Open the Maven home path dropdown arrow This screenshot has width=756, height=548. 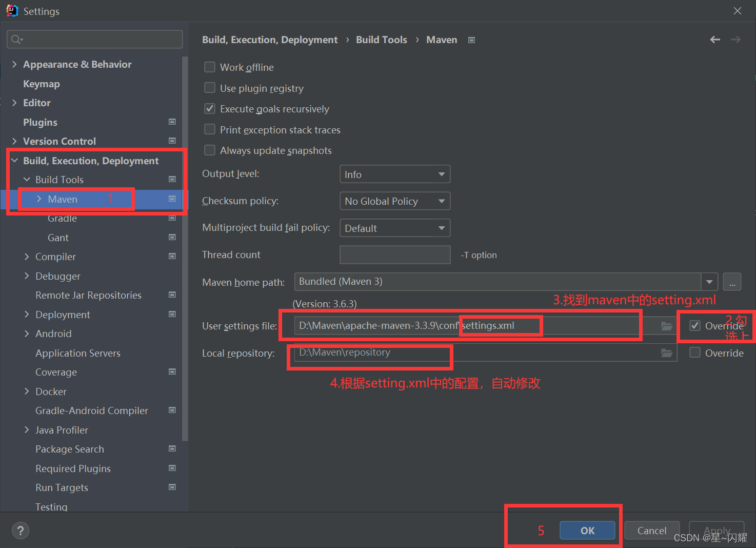[x=709, y=282]
